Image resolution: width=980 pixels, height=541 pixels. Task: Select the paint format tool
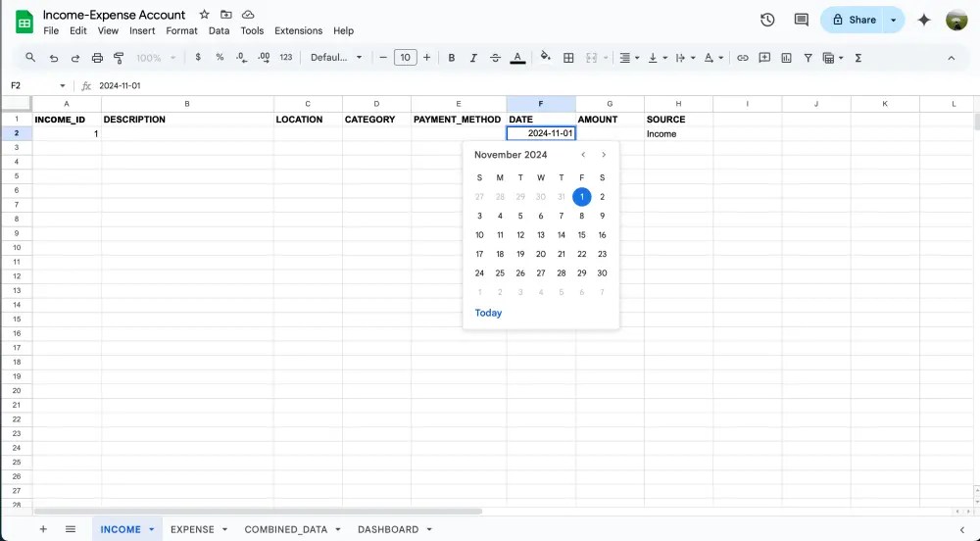pos(119,58)
